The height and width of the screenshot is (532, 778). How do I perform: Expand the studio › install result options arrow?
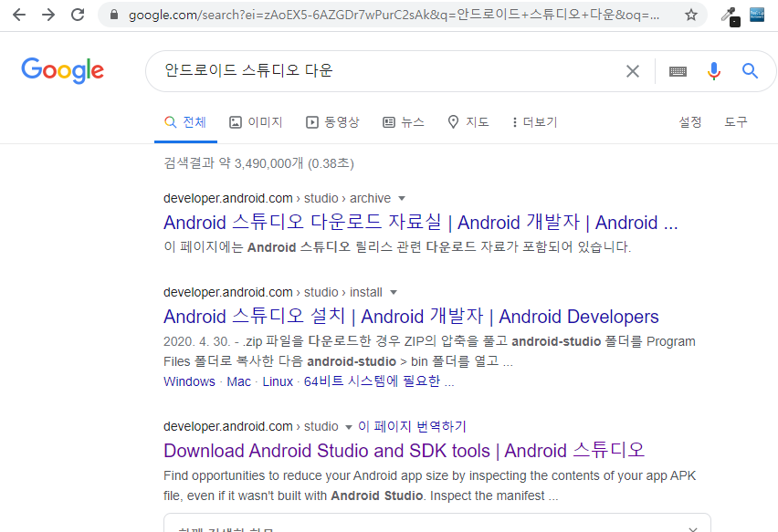394,293
